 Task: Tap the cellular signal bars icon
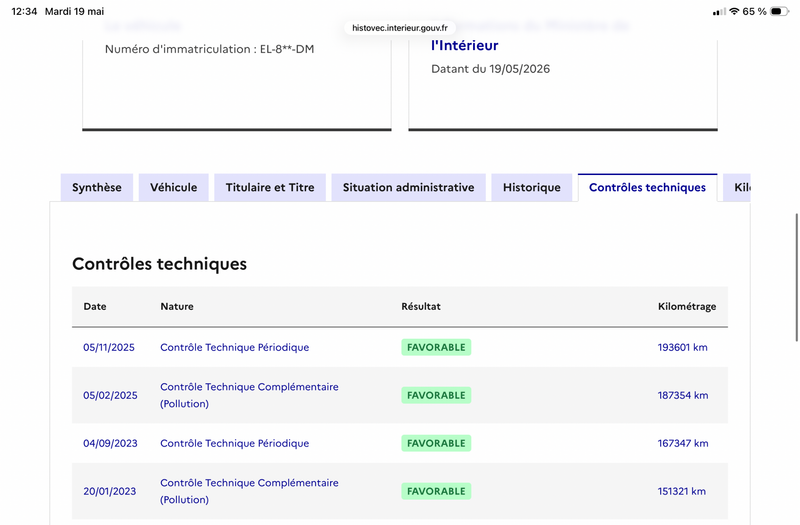click(719, 11)
